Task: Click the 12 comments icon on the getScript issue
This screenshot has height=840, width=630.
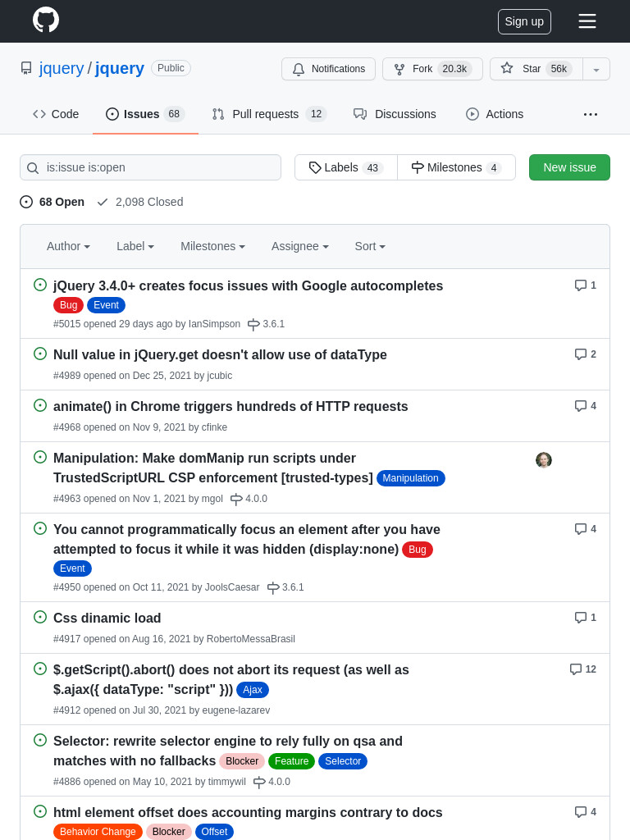Action: [575, 669]
